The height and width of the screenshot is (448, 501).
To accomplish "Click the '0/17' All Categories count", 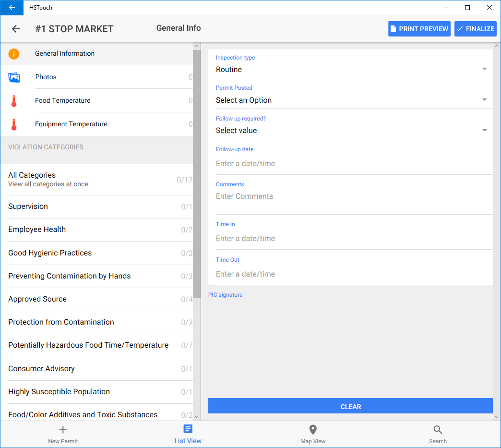I will (x=185, y=180).
